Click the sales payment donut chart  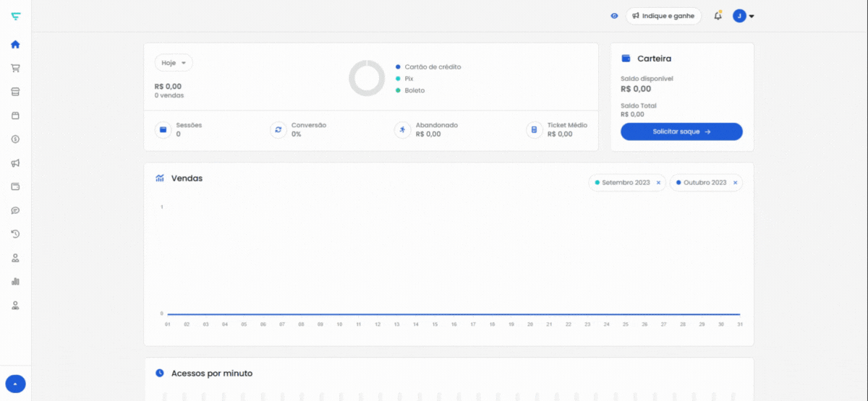pyautogui.click(x=367, y=78)
